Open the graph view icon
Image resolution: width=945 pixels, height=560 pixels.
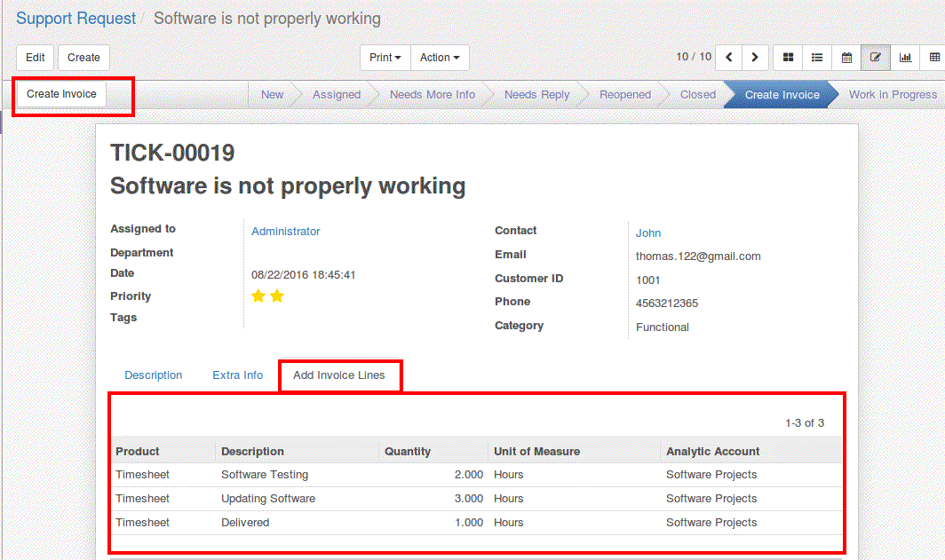point(905,58)
